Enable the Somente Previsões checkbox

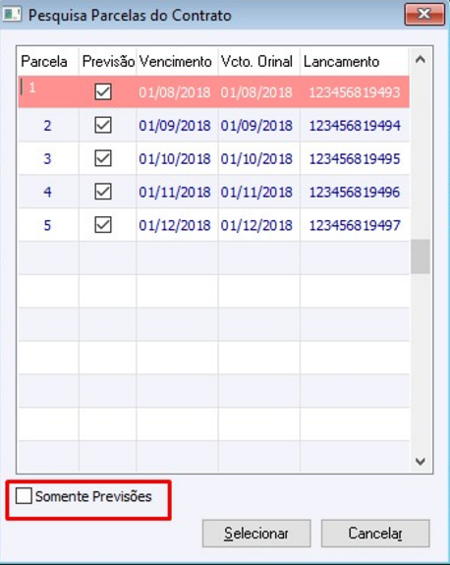pyautogui.click(x=24, y=496)
